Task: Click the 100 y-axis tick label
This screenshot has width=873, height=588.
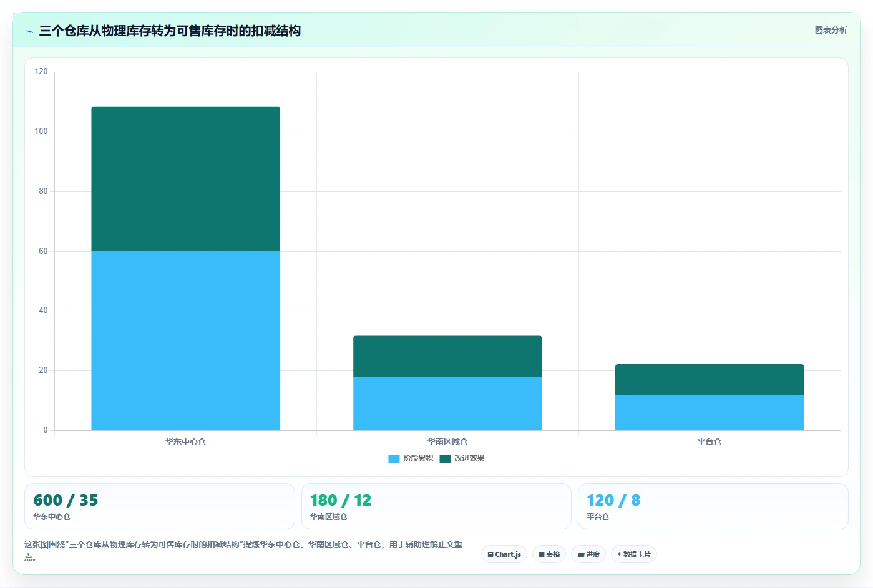Action: (41, 132)
